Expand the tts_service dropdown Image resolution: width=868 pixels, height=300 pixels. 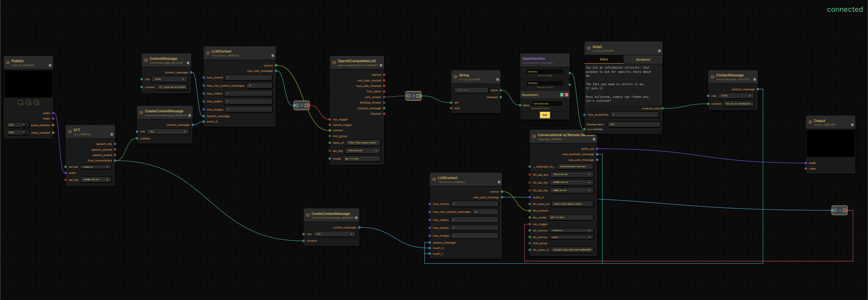click(571, 237)
